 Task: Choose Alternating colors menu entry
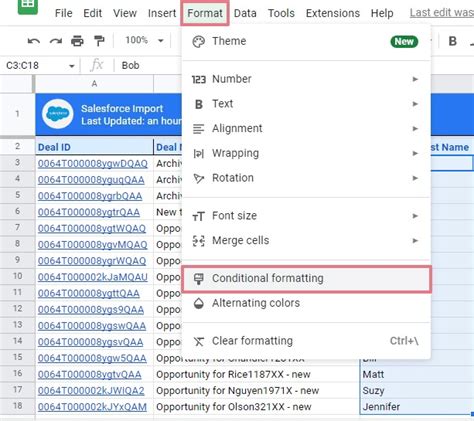306,303
